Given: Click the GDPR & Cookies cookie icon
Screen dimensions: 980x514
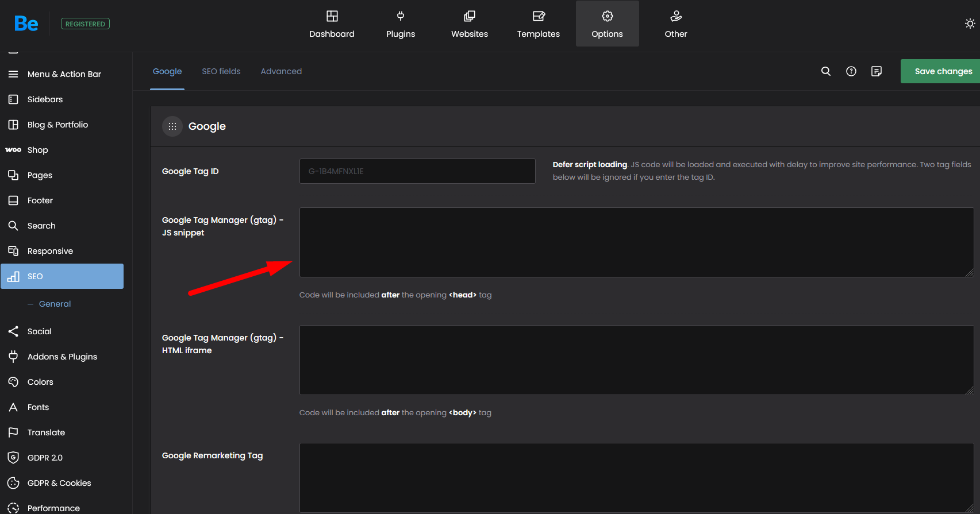Looking at the screenshot, I should point(13,483).
